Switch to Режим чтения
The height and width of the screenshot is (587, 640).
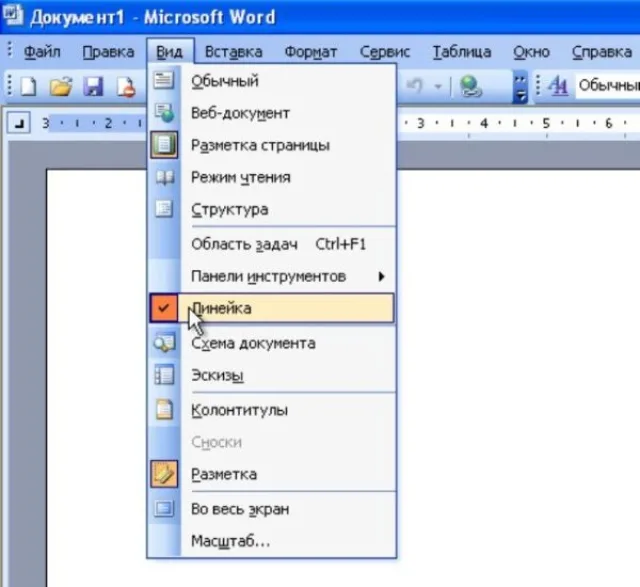[x=272, y=177]
